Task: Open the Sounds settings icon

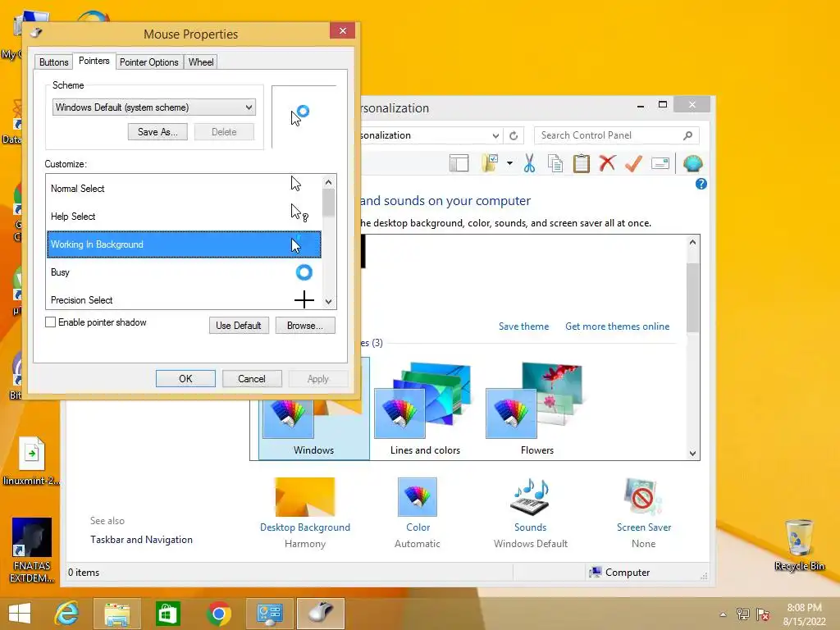Action: 531,496
